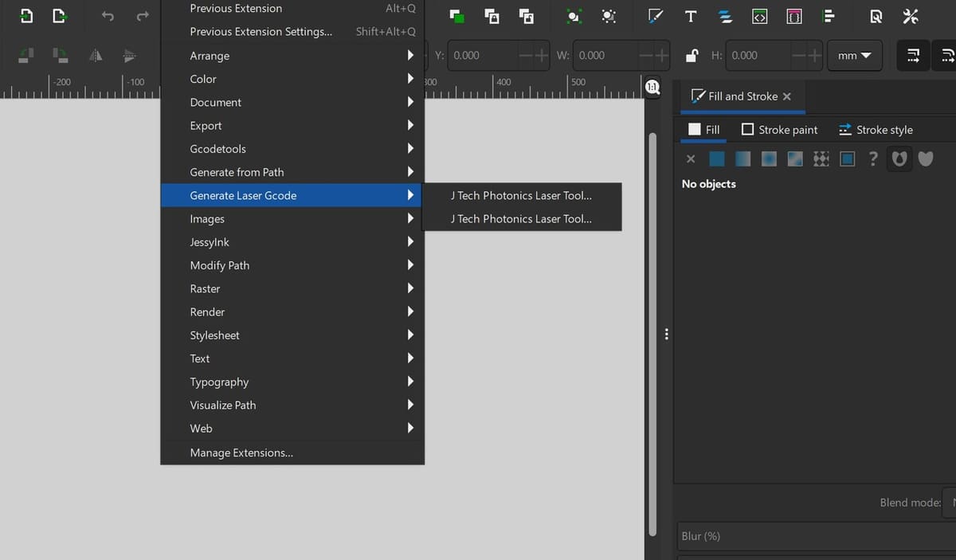Open the XML Editor icon
This screenshot has width=956, height=560.
coord(760,16)
